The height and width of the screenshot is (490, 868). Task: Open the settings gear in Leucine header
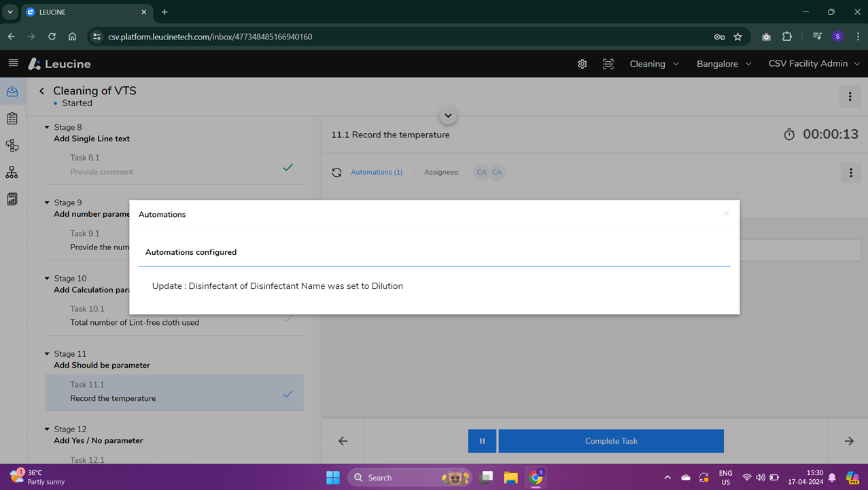583,64
